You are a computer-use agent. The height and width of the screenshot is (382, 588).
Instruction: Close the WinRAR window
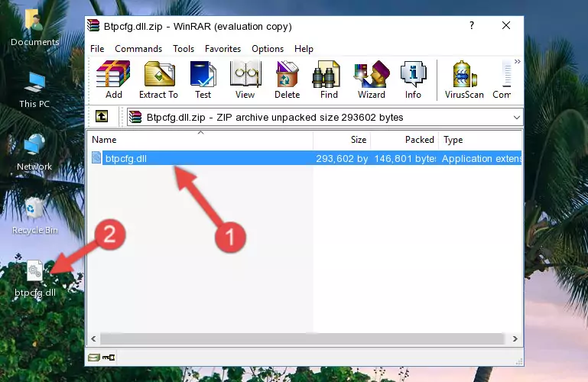coord(506,25)
